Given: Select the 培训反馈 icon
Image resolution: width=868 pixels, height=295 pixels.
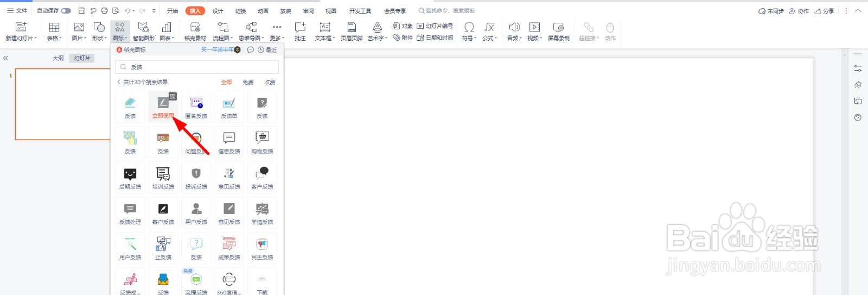Looking at the screenshot, I should pos(163,178).
